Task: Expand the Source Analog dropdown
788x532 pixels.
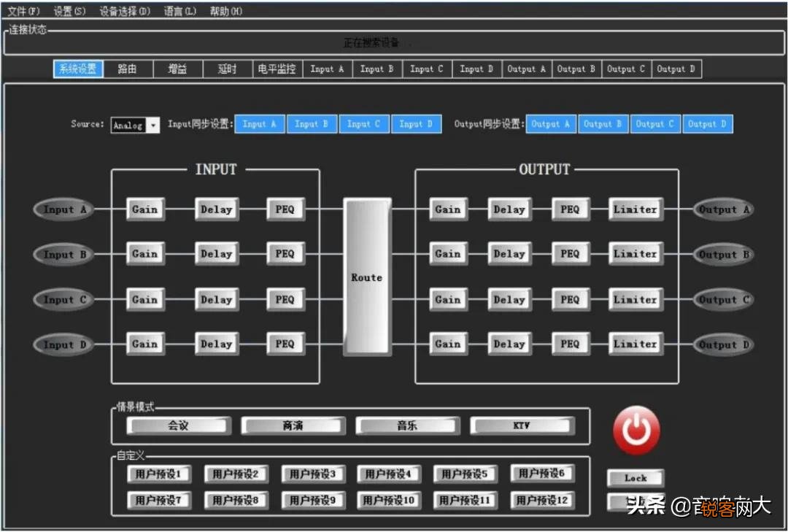Action: pos(152,126)
